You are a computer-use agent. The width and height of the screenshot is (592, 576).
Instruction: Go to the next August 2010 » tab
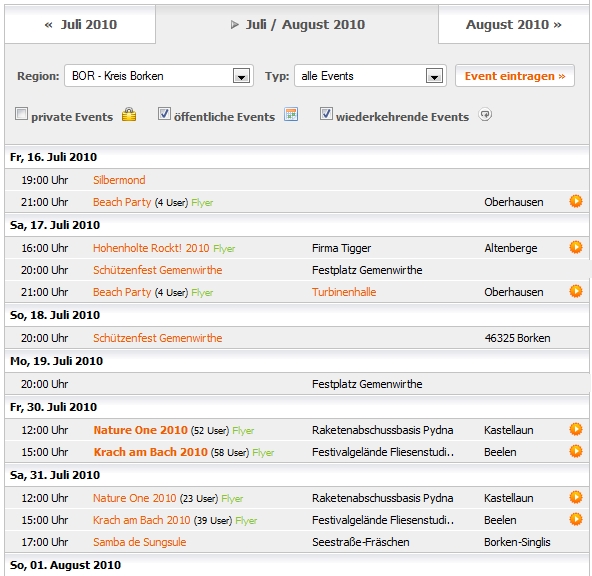[x=513, y=25]
